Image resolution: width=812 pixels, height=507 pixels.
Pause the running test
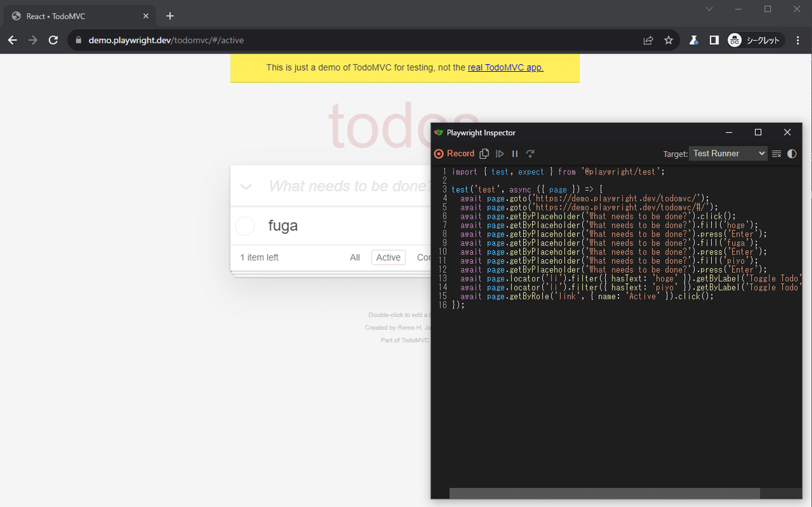click(514, 154)
